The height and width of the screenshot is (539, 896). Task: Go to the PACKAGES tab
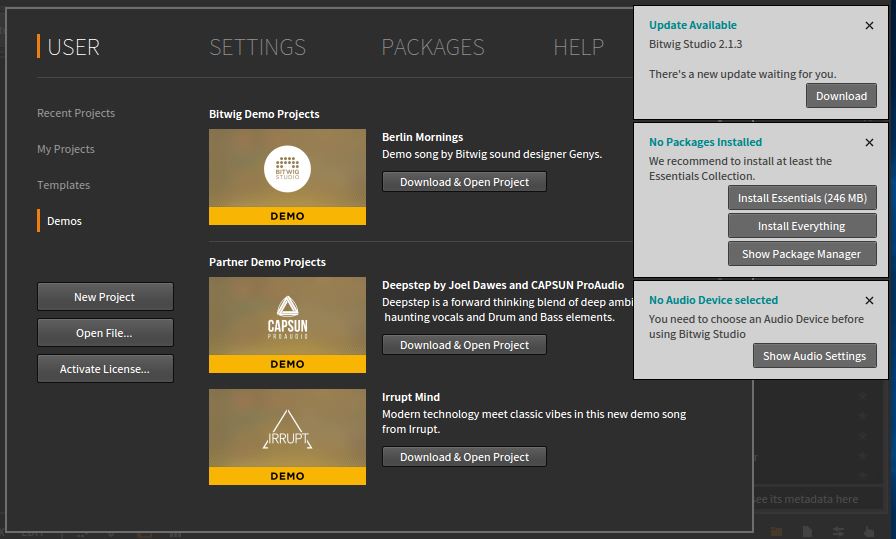pyautogui.click(x=433, y=47)
